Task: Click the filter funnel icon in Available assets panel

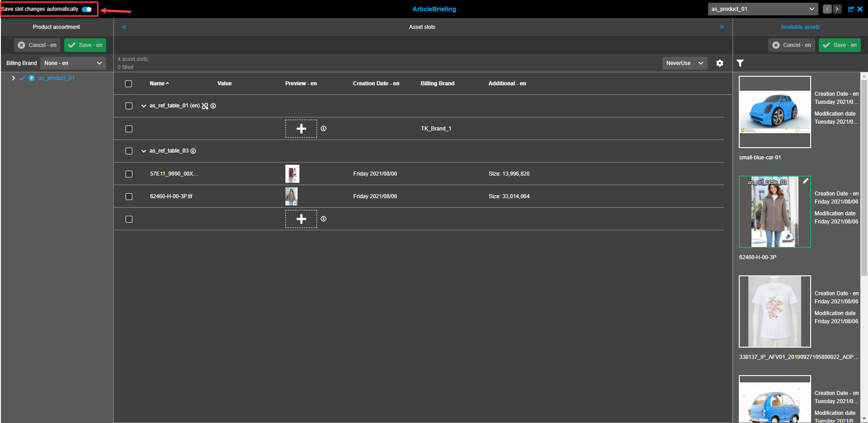Action: pyautogui.click(x=740, y=63)
